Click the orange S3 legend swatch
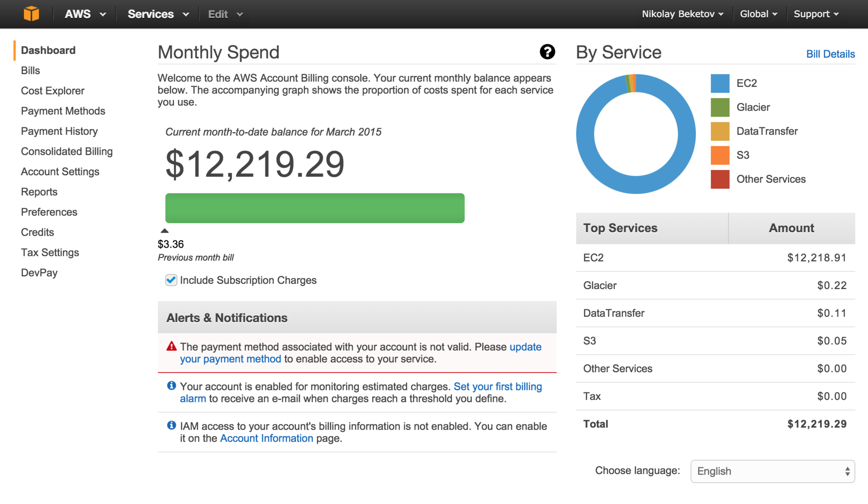The height and width of the screenshot is (504, 868). (720, 155)
